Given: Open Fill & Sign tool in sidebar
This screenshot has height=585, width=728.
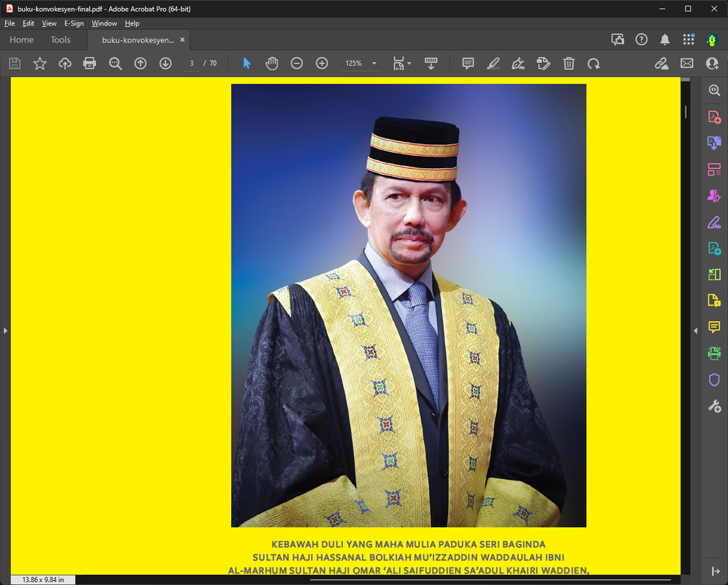Looking at the screenshot, I should tap(714, 222).
